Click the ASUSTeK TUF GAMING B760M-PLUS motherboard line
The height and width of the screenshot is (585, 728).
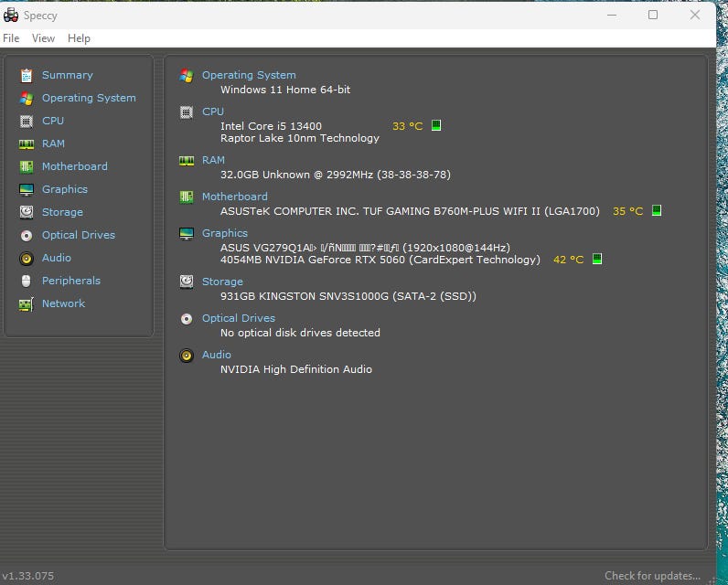[x=410, y=211]
